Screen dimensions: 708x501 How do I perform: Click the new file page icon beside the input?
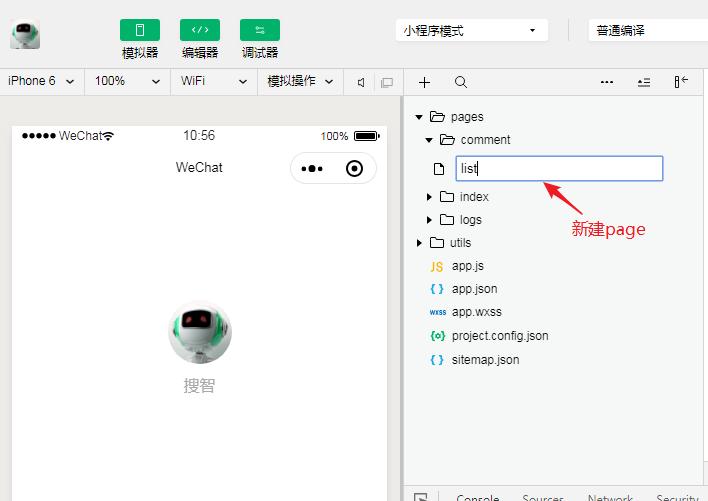tap(438, 169)
